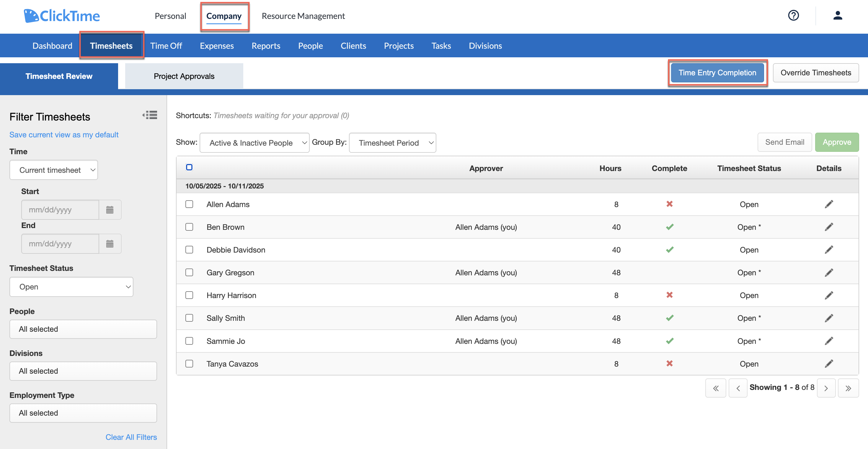
Task: Check the Tanya Cavazos row checkbox
Action: [x=189, y=363]
